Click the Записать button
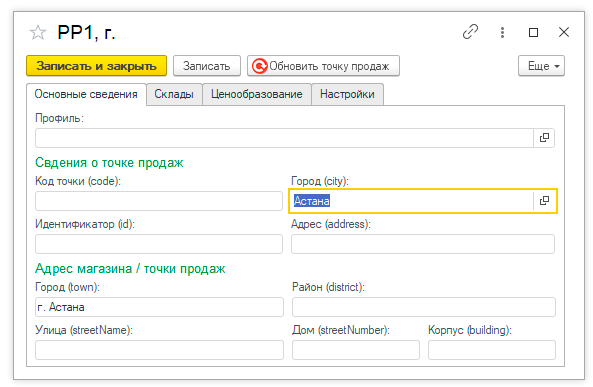The width and height of the screenshot is (593, 387). (206, 66)
